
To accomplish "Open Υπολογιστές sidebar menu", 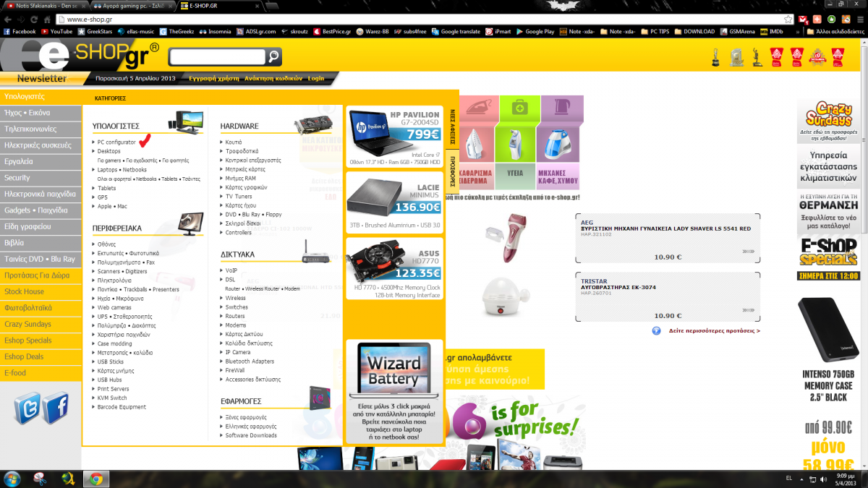I will (41, 96).
